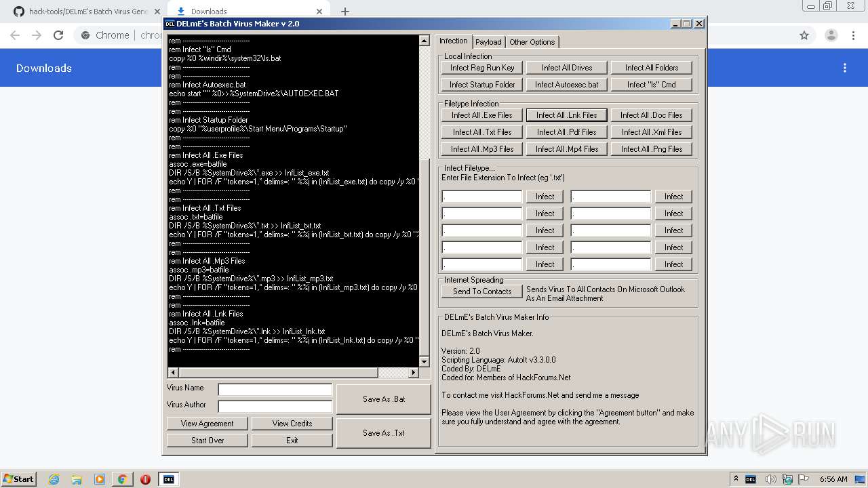868x488 pixels.
Task: Open the Downloads page three-dot menu
Action: [x=845, y=68]
